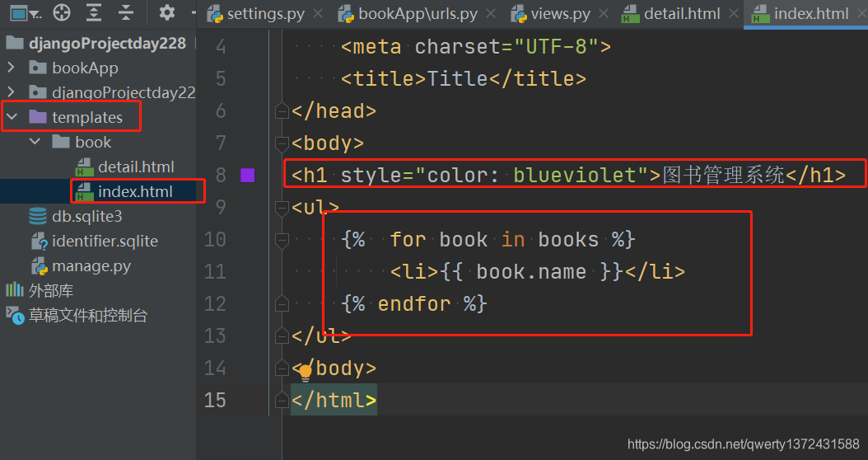Viewport: 868px width, 460px height.
Task: Select manage.py file
Action: coord(91,266)
